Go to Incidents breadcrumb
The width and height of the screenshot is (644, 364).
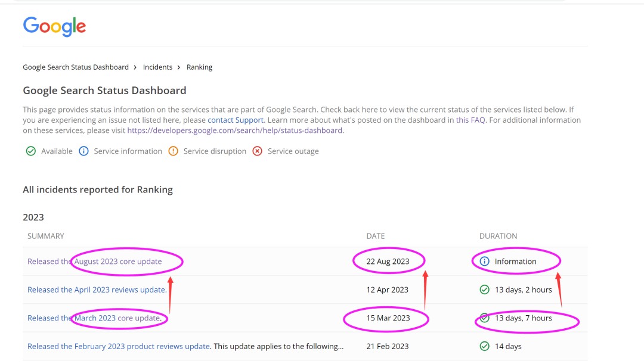point(157,67)
